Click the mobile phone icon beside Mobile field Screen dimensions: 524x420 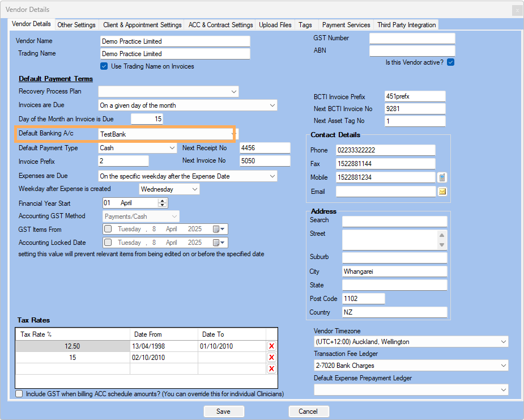pyautogui.click(x=442, y=177)
